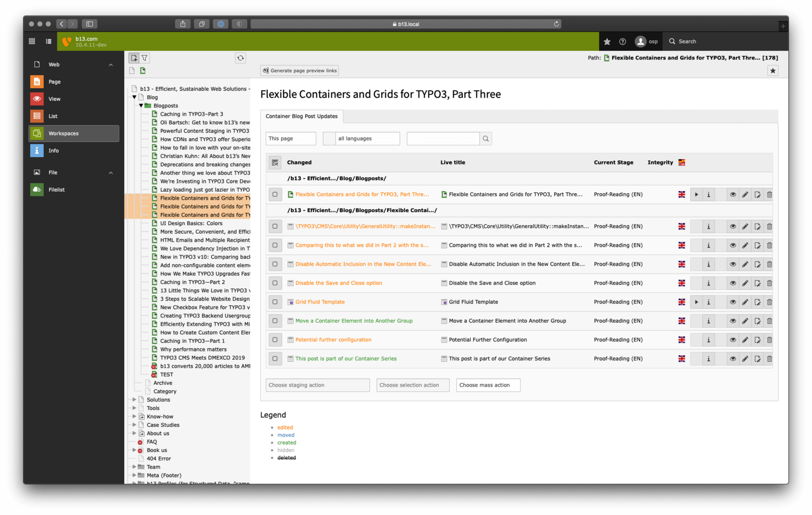The width and height of the screenshot is (812, 515).
Task: Click the create new page icon above the tree
Action: [133, 58]
